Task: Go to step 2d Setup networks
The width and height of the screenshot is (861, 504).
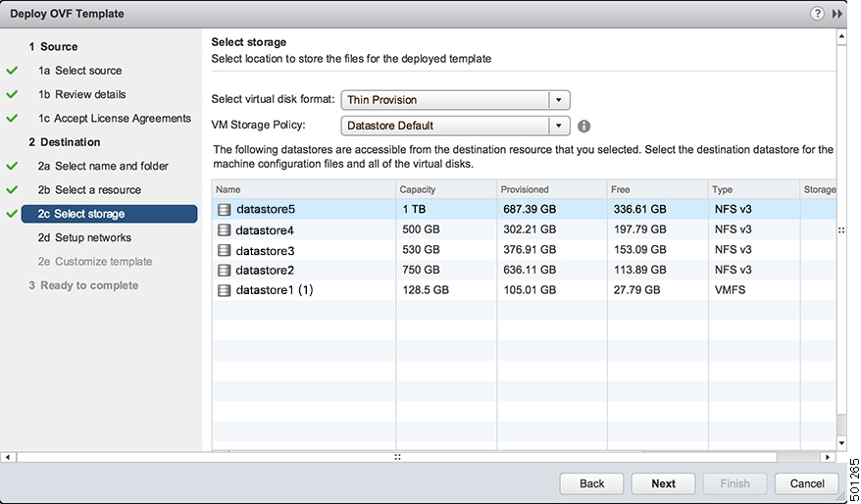Action: 84,237
